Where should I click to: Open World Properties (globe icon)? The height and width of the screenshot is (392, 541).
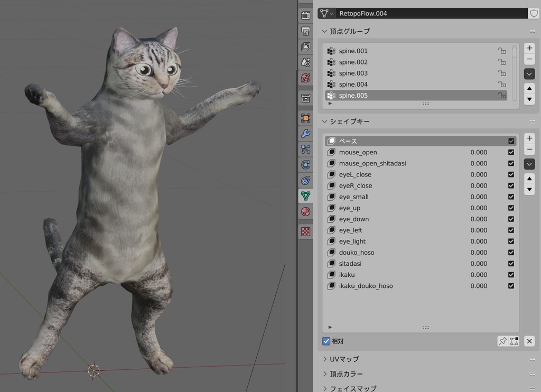(306, 78)
